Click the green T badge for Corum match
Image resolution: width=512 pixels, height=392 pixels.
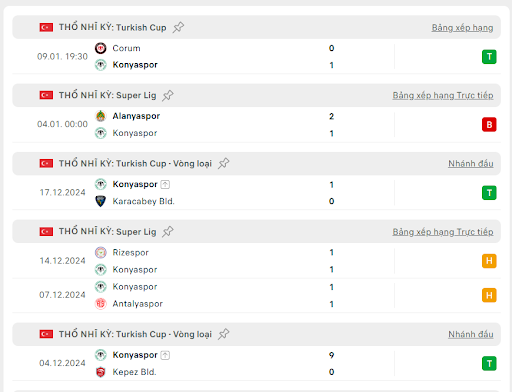(x=489, y=57)
